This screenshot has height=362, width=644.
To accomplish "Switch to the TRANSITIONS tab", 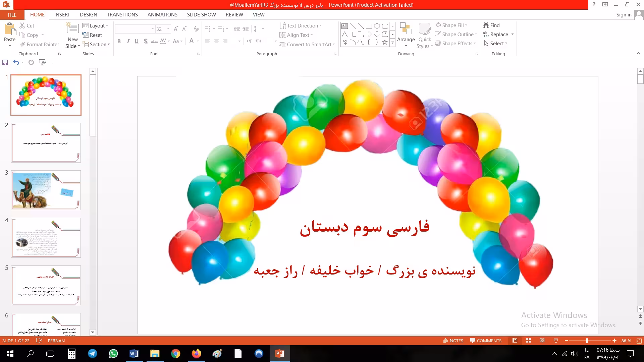I will [x=122, y=15].
